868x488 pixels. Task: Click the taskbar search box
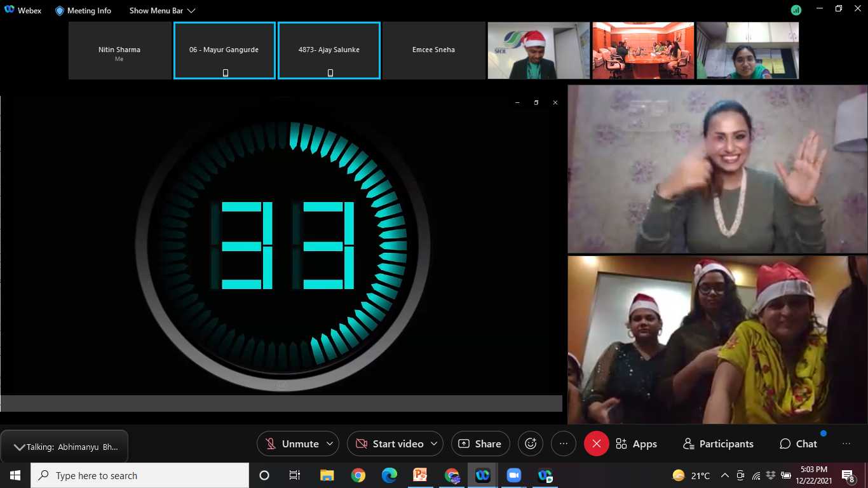coord(140,475)
